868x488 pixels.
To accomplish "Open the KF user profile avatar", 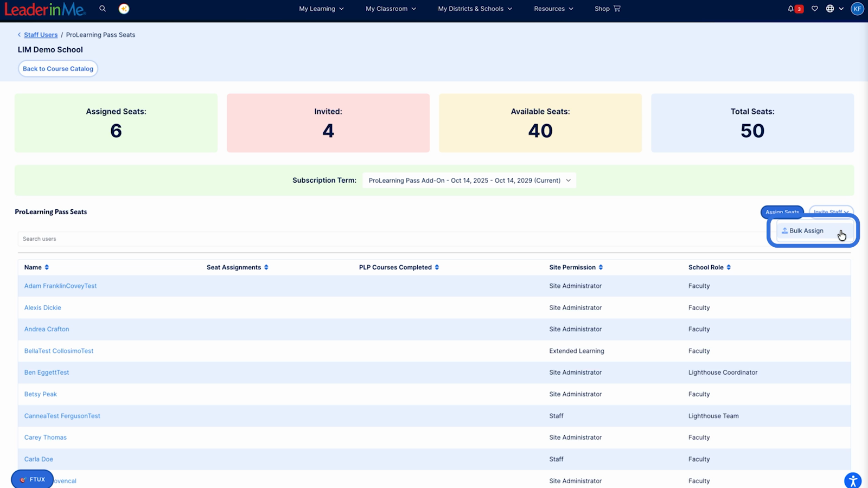I will [857, 9].
